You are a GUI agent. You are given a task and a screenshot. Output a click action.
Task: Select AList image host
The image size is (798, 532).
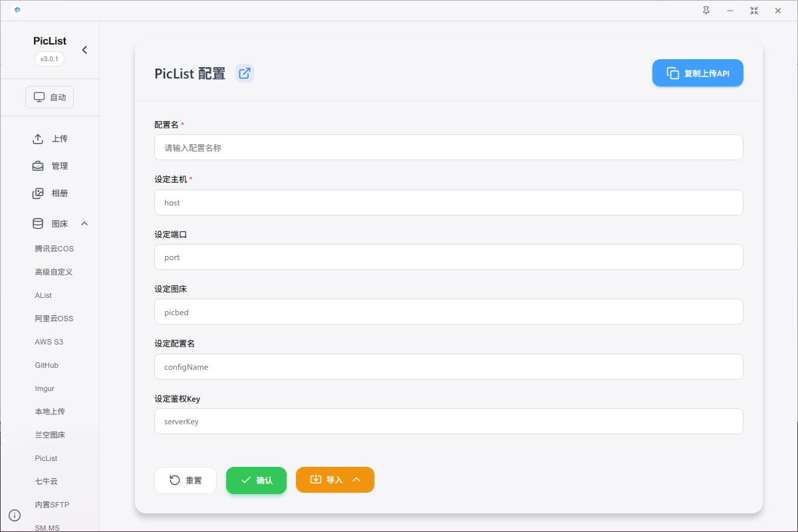click(43, 295)
